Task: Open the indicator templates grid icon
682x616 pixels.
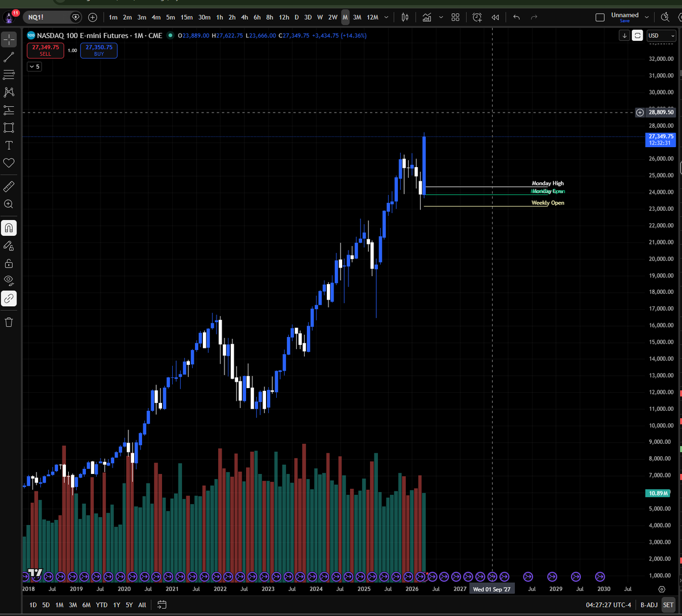Action: [x=455, y=17]
